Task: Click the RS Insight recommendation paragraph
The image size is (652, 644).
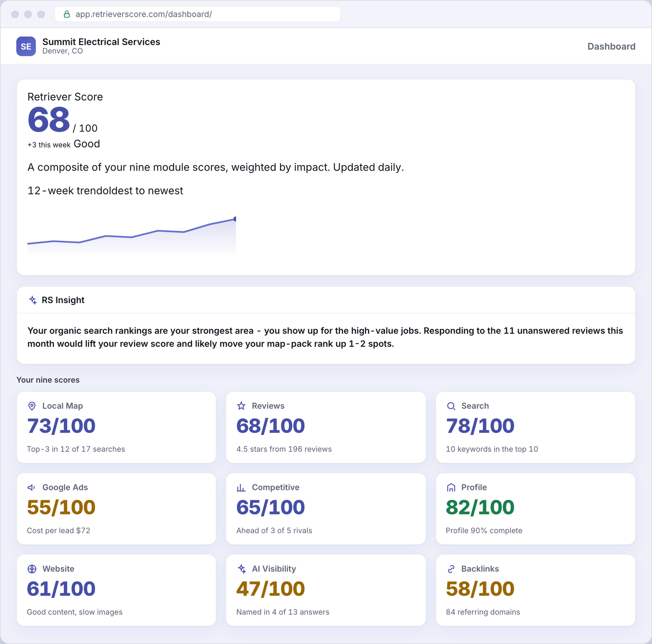Action: pos(325,337)
